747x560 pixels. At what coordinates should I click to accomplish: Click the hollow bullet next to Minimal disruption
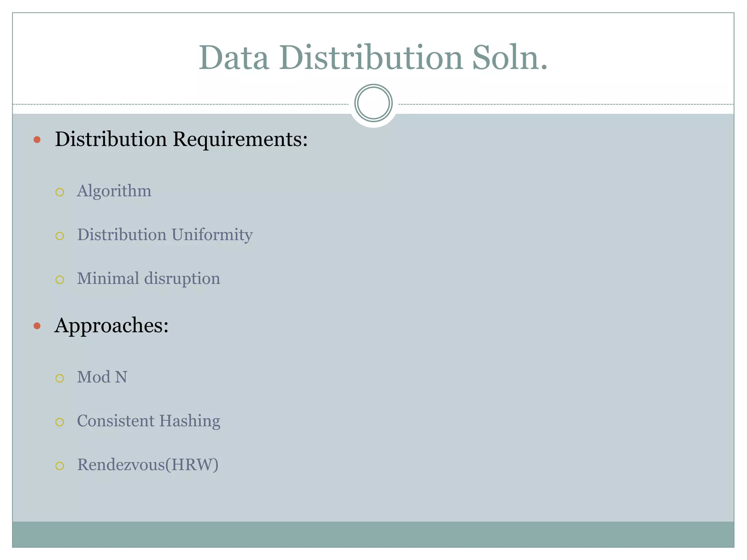point(60,280)
